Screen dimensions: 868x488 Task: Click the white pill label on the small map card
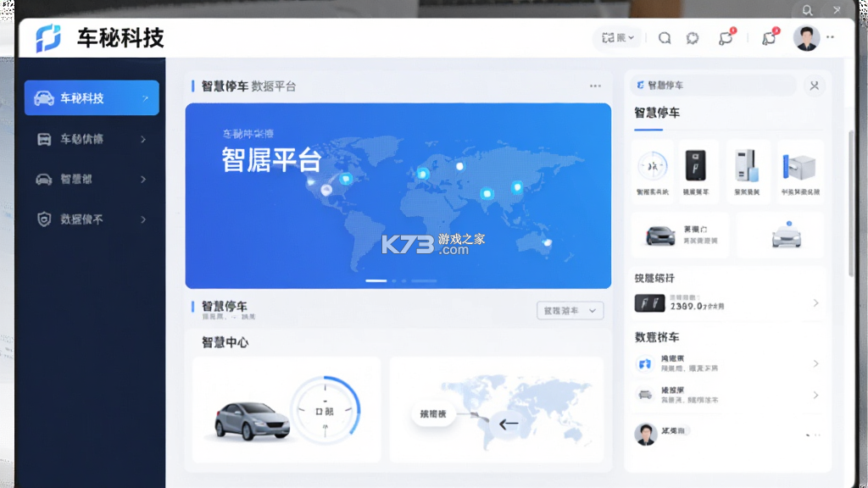click(x=433, y=413)
